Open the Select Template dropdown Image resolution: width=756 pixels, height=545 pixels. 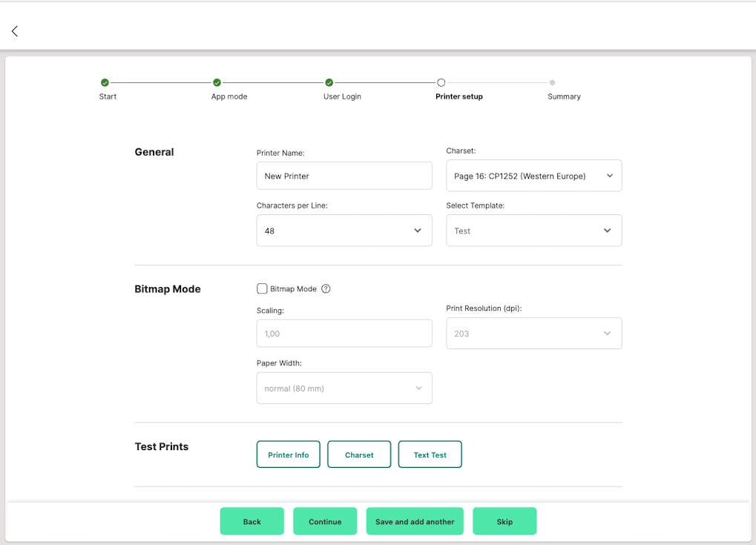pyautogui.click(x=533, y=231)
